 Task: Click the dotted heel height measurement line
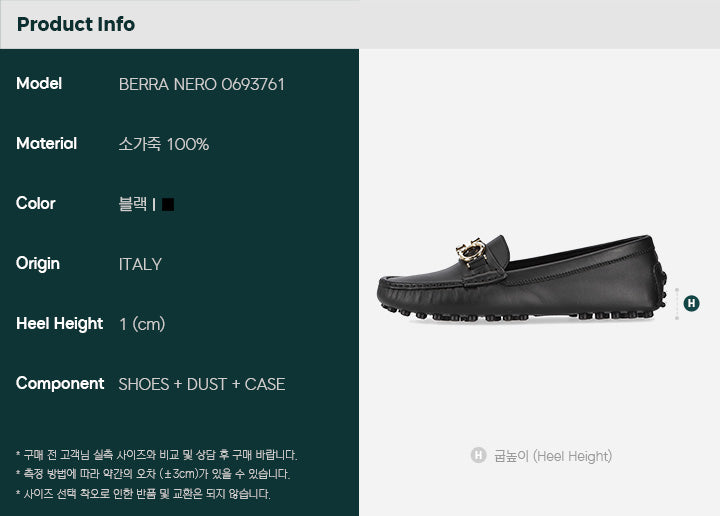point(677,303)
